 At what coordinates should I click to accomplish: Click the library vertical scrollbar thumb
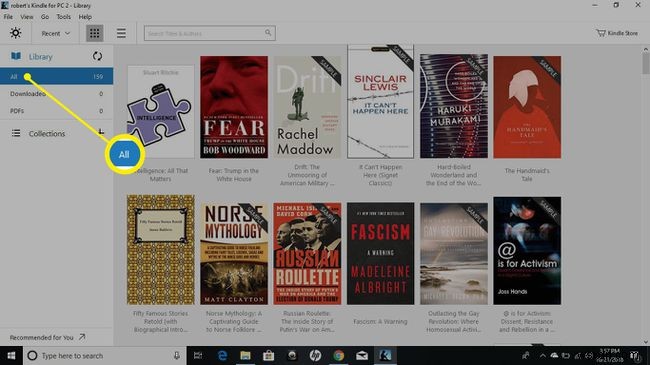(x=645, y=63)
